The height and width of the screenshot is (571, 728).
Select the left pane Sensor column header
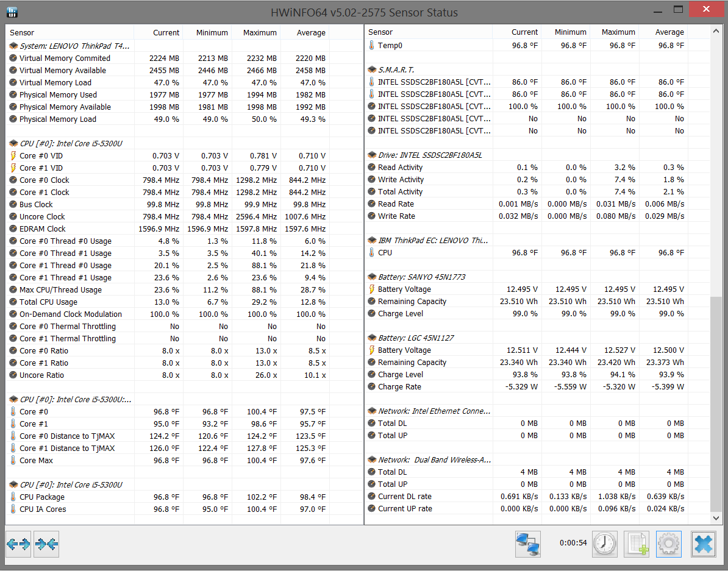point(70,32)
